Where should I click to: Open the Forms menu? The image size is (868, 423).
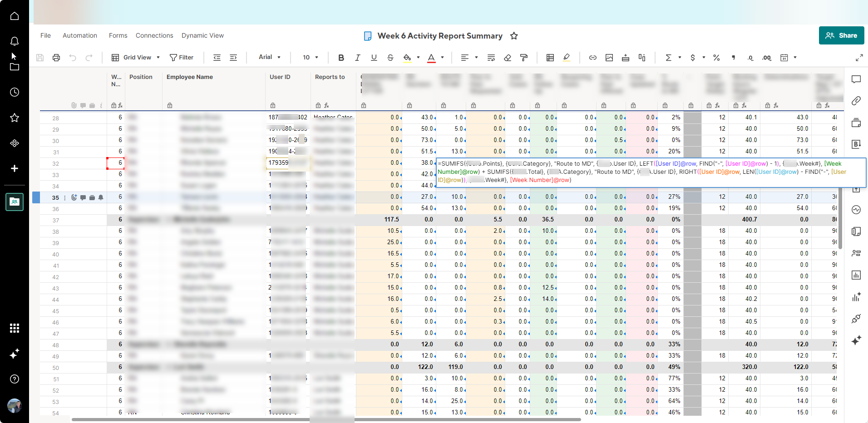pyautogui.click(x=118, y=35)
